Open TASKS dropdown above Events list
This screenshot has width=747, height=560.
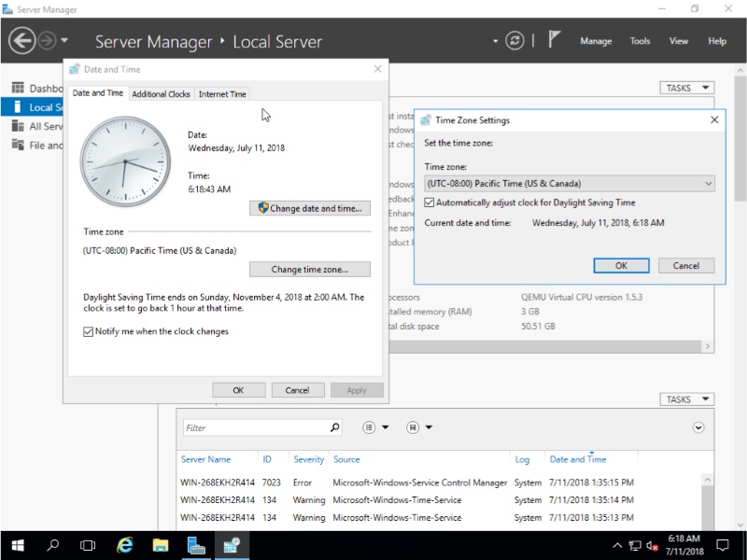coord(687,399)
